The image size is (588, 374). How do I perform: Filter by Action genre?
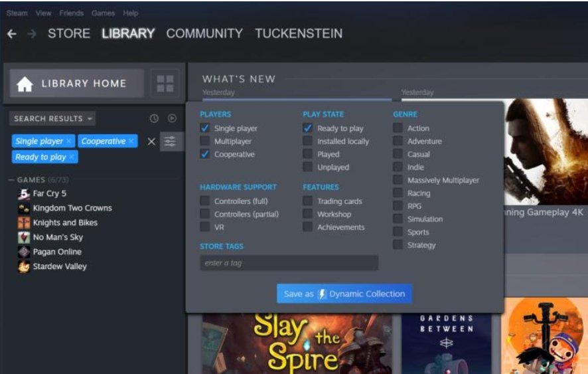(x=398, y=128)
